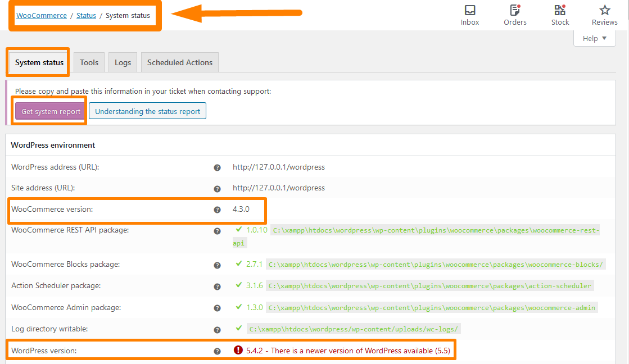Click the WooCommerce Admin version 1.3.0
This screenshot has width=629, height=364.
[x=254, y=307]
